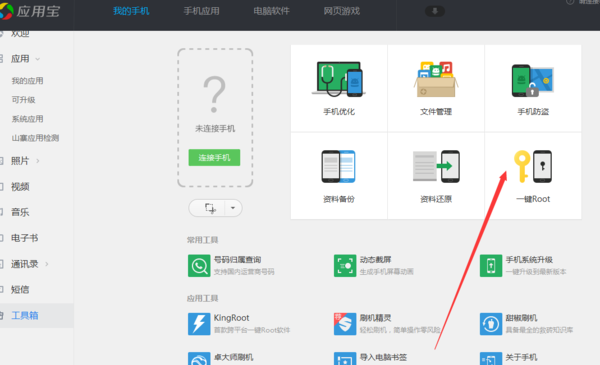This screenshot has height=365, width=600.
Task: Collapse the 应用 sidebar section
Action: [x=38, y=59]
